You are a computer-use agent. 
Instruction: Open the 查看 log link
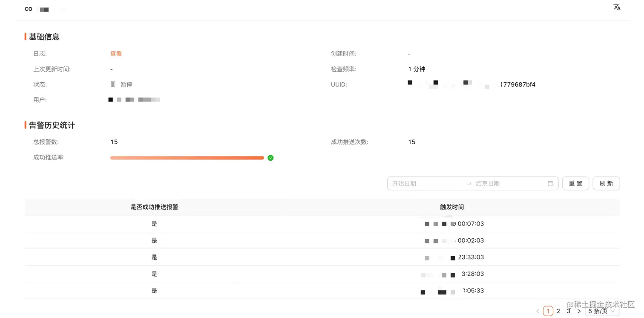tap(116, 54)
